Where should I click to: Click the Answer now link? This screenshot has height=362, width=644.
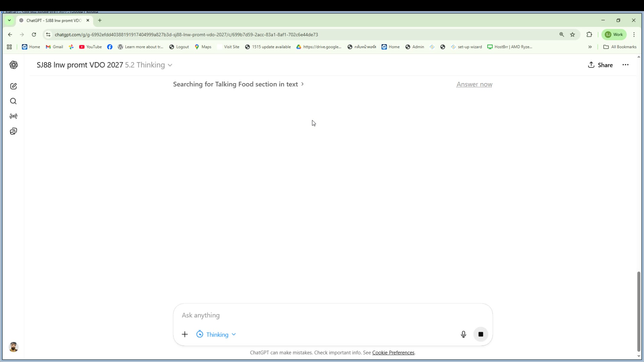pyautogui.click(x=474, y=84)
